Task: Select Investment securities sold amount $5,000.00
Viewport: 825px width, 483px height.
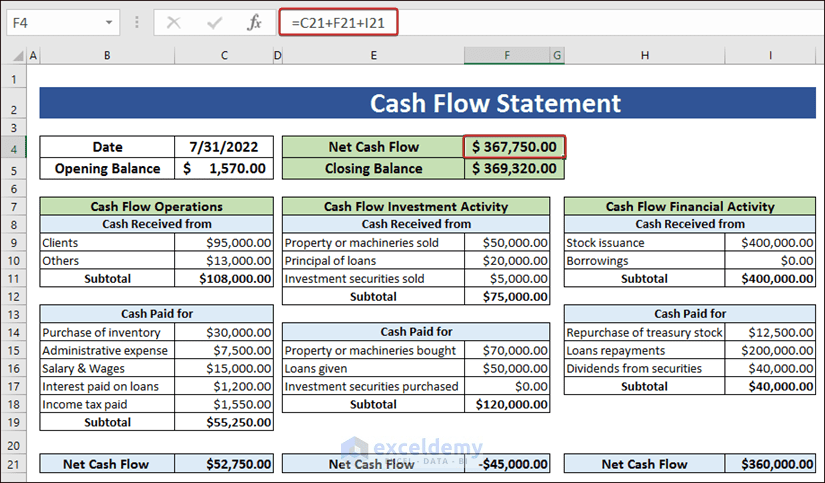Action: coord(507,278)
